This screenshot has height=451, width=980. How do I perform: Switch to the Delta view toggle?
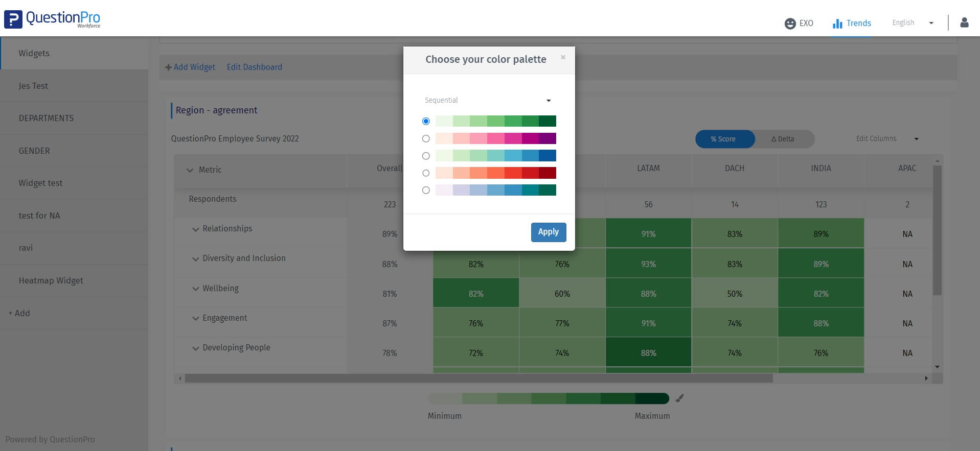click(x=783, y=139)
